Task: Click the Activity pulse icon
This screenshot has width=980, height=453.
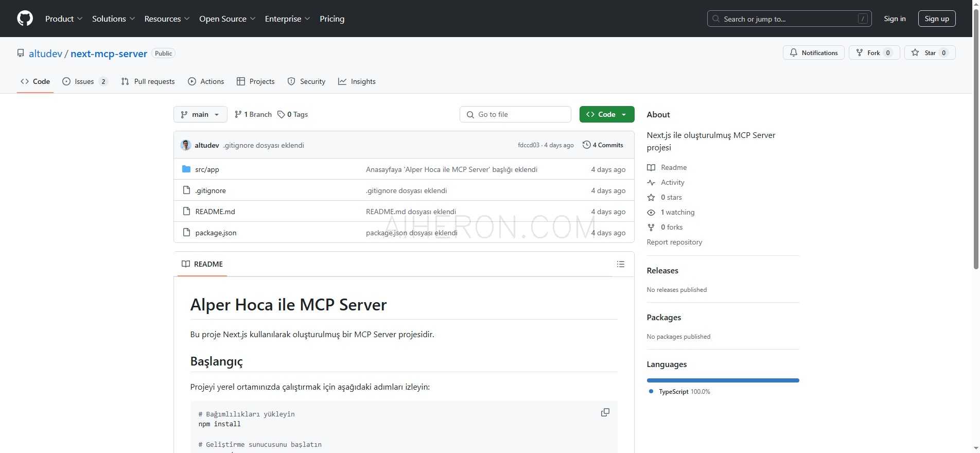Action: (651, 182)
